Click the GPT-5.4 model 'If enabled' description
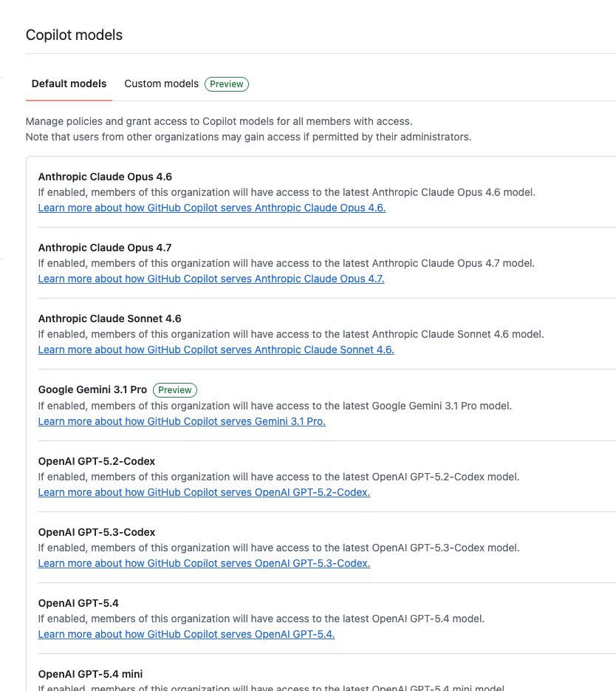The height and width of the screenshot is (691, 616). [x=261, y=619]
